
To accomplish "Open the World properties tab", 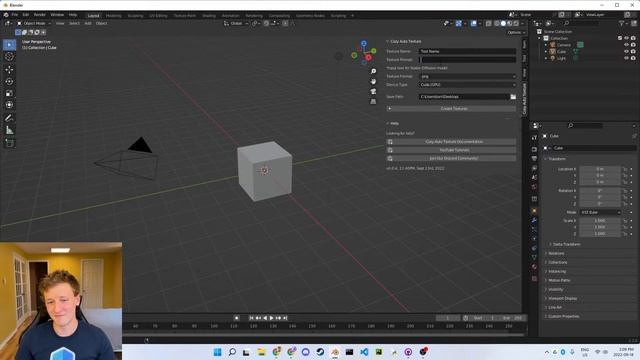I will 534,187.
